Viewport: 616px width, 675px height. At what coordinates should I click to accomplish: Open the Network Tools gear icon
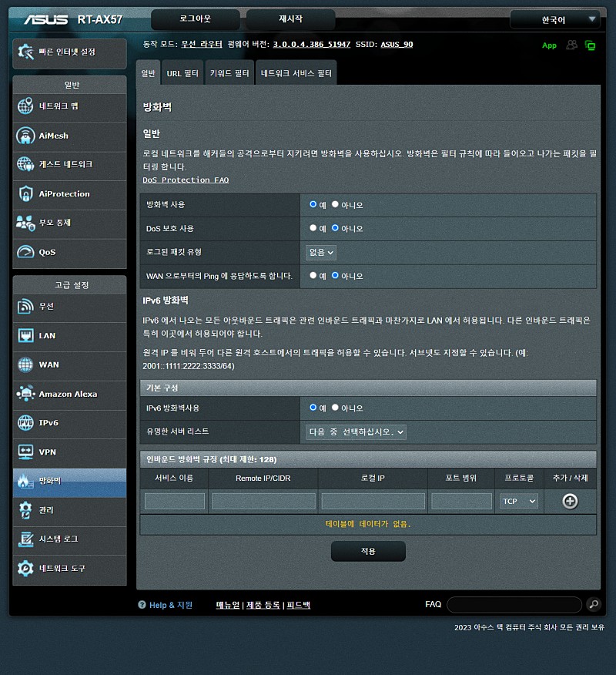25,568
